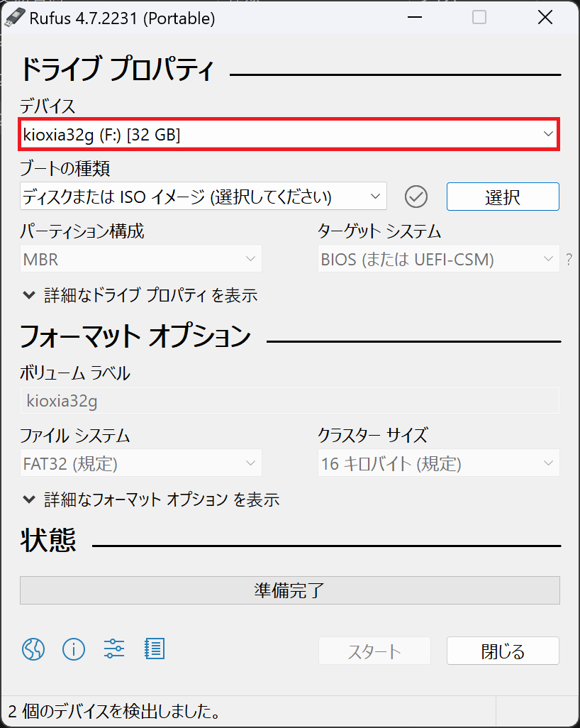Image resolution: width=580 pixels, height=728 pixels.
Task: Open the ターゲット システム BIOS dropdown
Action: coord(438,258)
